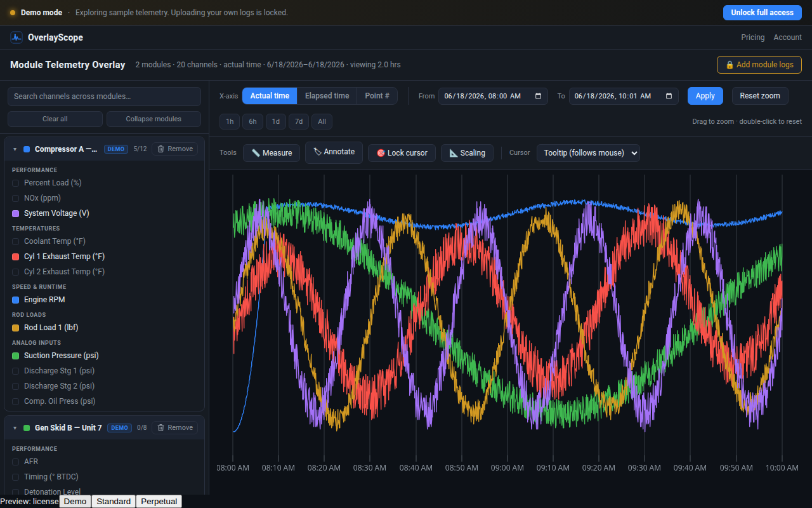Click the From date-time input
Viewport: 812px width, 508px height.
(493, 96)
